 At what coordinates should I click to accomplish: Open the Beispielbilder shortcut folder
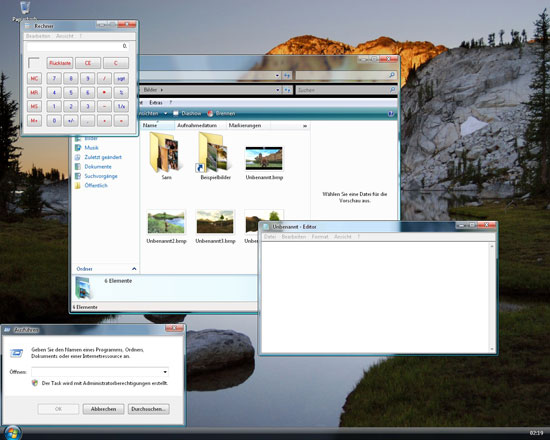pyautogui.click(x=215, y=155)
